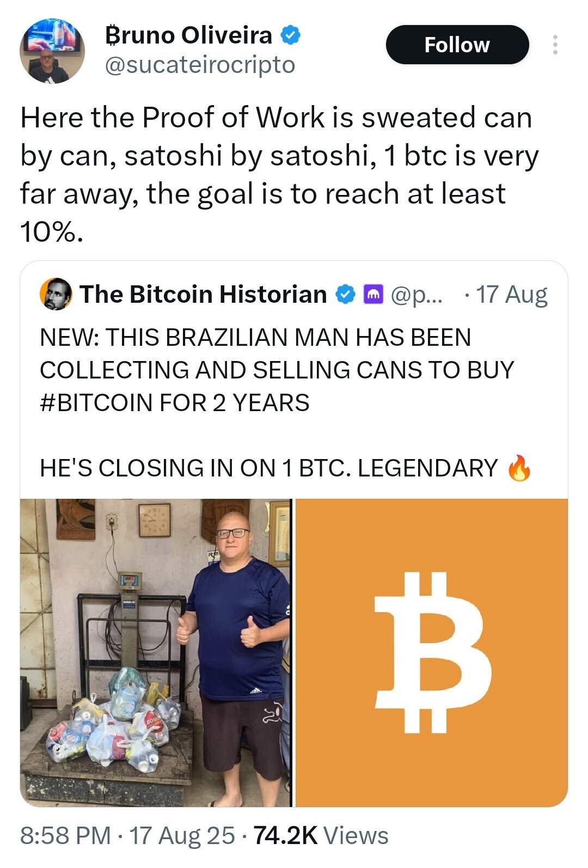Click the purple affiliate badge icon
This screenshot has height=868, width=588.
tap(373, 294)
